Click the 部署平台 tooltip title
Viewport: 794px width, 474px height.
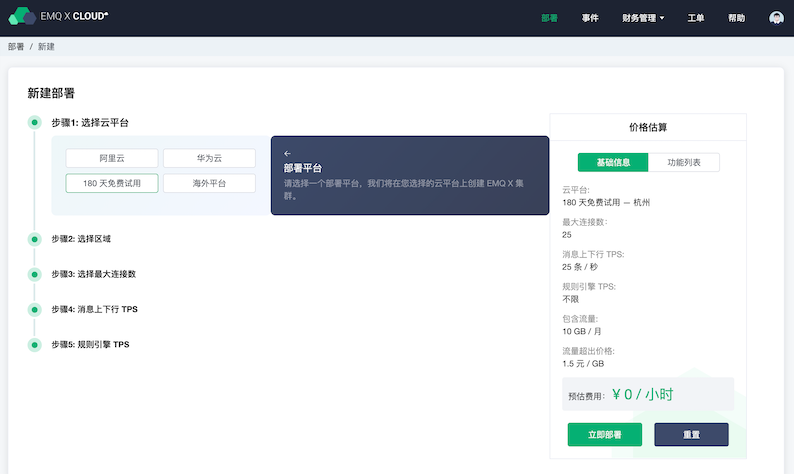tap(303, 168)
